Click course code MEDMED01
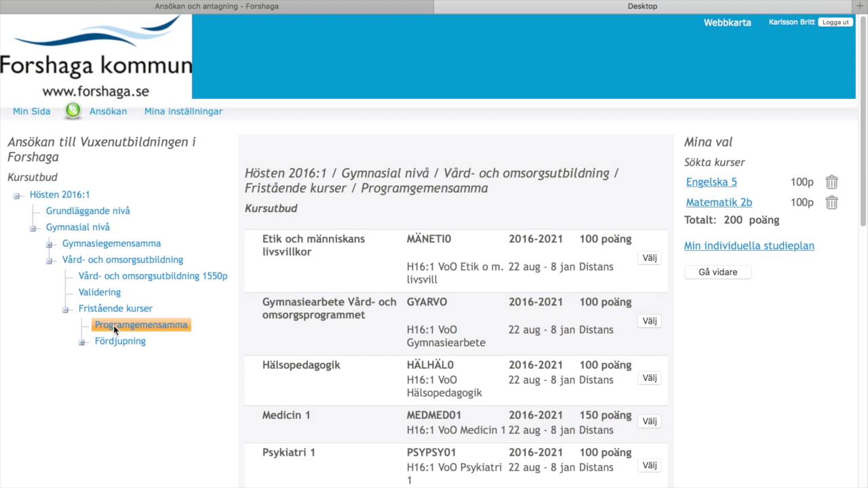Image resolution: width=868 pixels, height=488 pixels. tap(434, 415)
